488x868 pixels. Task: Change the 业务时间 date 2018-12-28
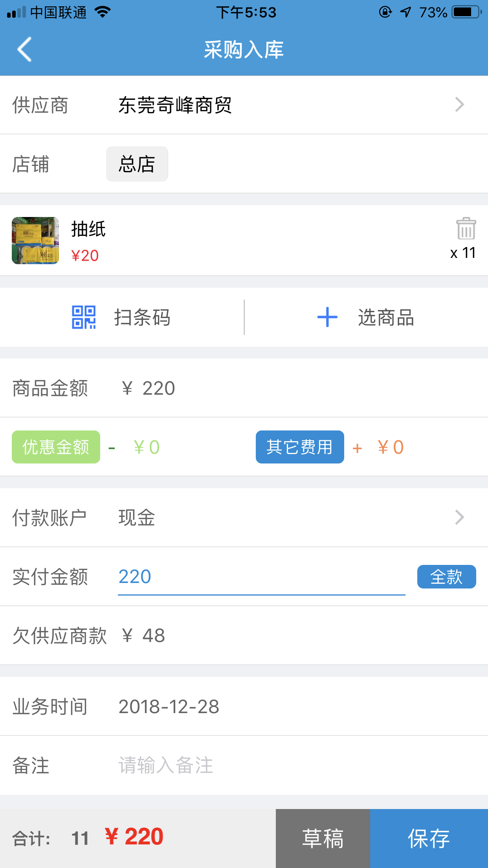(x=169, y=706)
